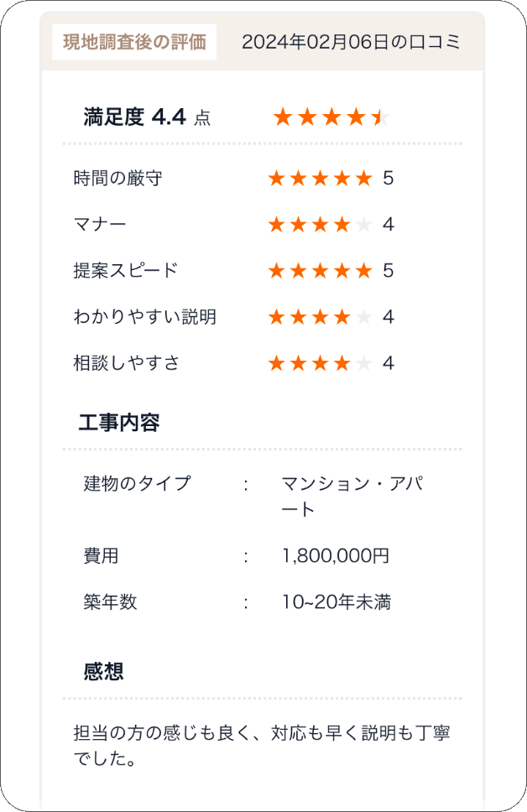527x812 pixels.
Task: Click the 提案スピード label
Action: tap(125, 270)
